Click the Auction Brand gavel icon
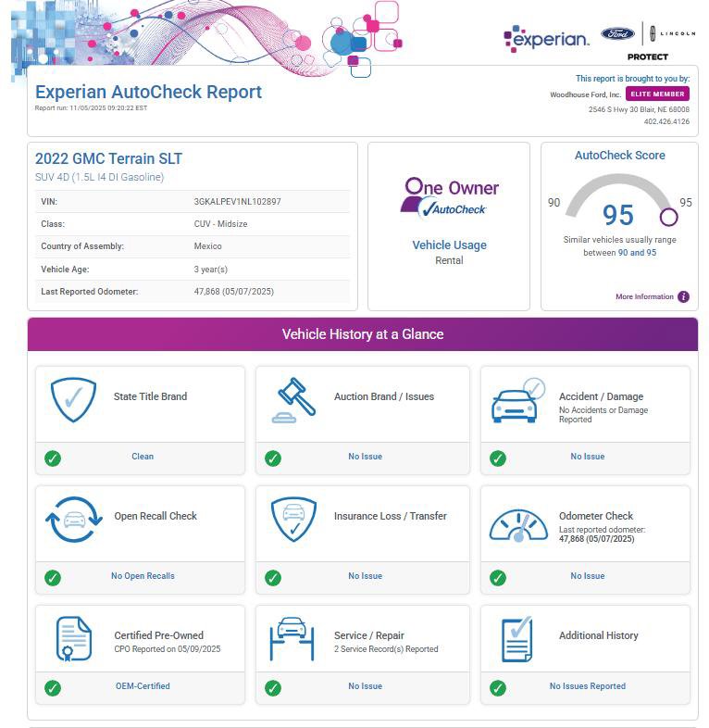709x728 pixels. (x=294, y=399)
